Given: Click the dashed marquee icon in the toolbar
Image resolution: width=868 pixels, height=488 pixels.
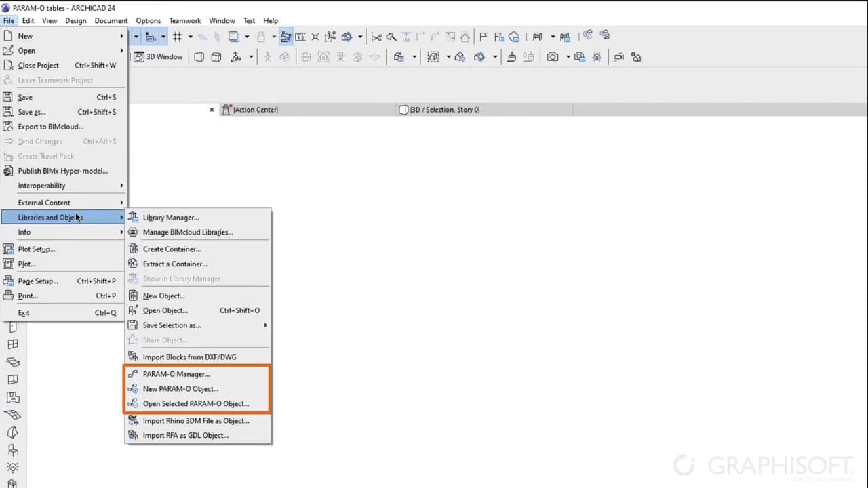Looking at the screenshot, I should click(433, 57).
